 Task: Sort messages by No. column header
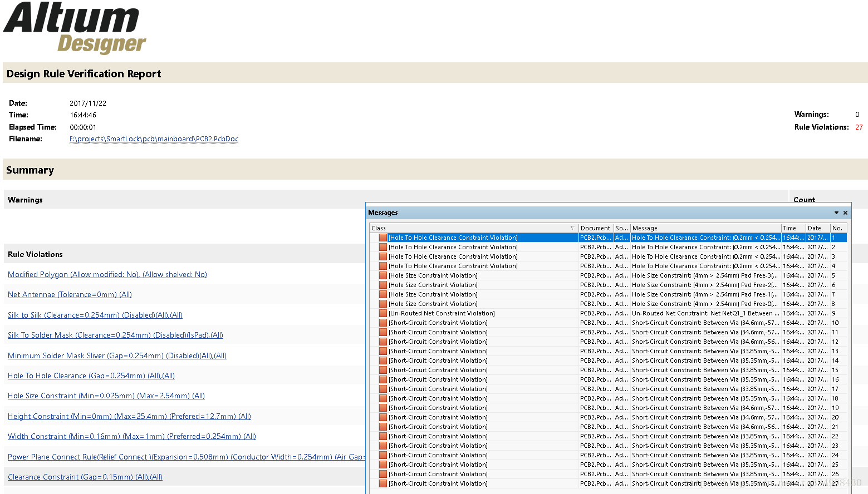click(x=838, y=228)
